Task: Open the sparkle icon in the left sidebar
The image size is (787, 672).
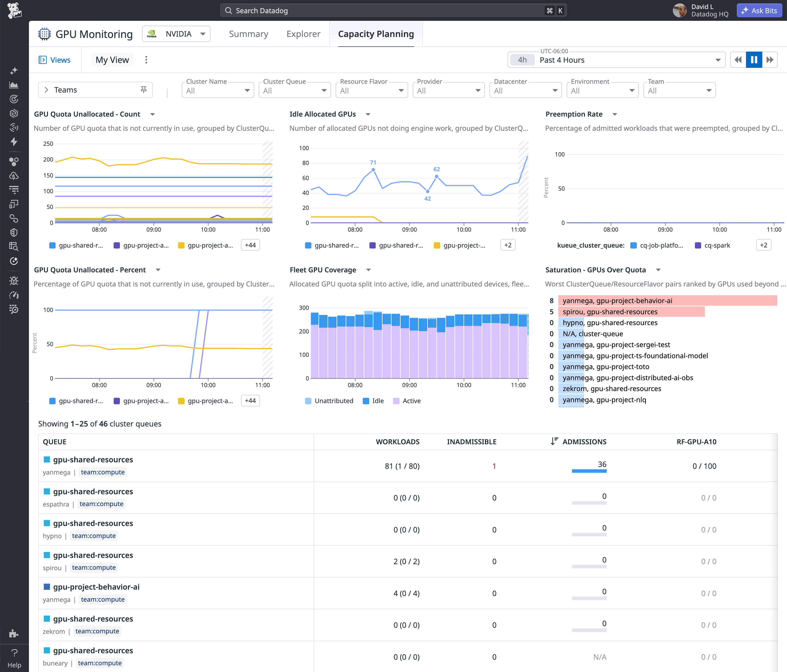Action: click(14, 71)
